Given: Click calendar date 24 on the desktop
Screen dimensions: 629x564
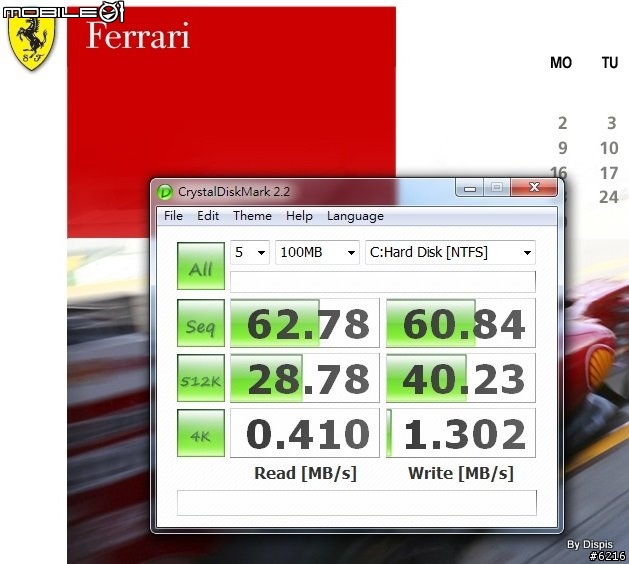Looking at the screenshot, I should [609, 197].
